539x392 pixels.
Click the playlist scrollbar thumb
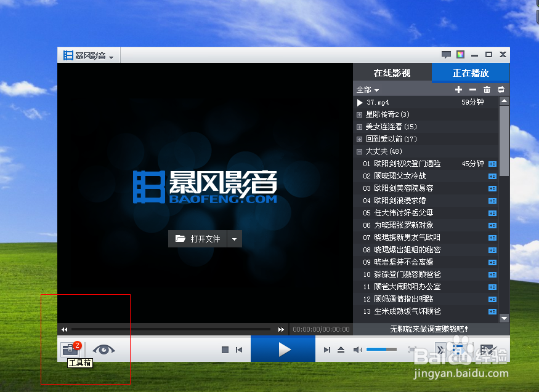pos(504,140)
